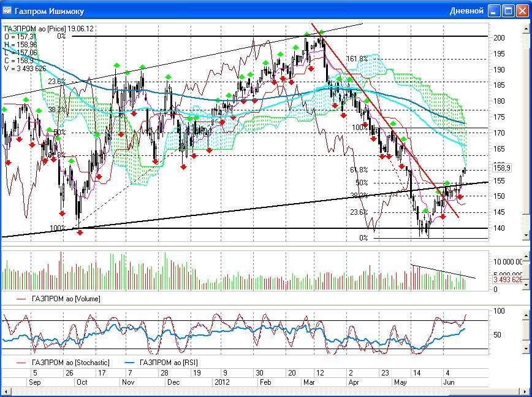The image size is (532, 397).
Task: Click the open value O = 157,31
Action: pyautogui.click(x=20, y=37)
